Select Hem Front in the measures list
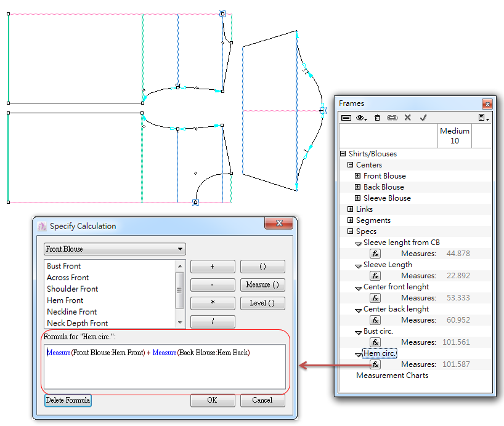The width and height of the screenshot is (504, 426). pyautogui.click(x=65, y=300)
